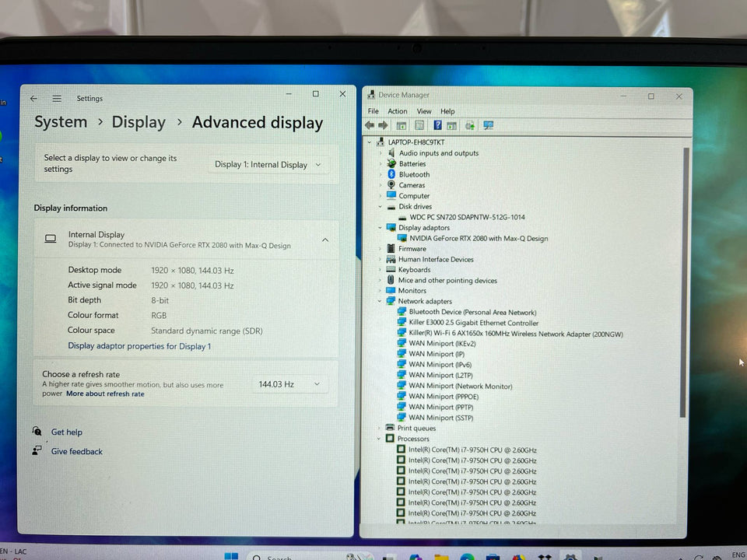
Task: Select WAN Miniport (PPPOE)
Action: (444, 396)
